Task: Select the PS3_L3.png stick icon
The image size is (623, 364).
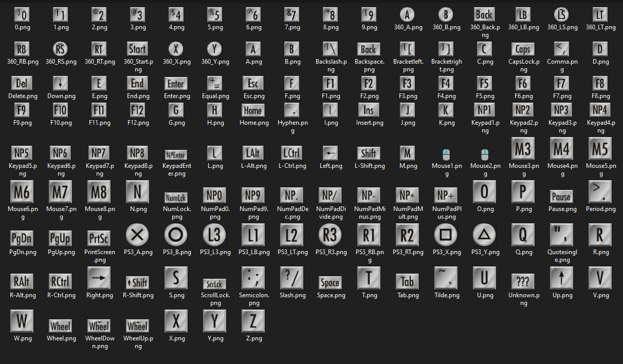Action: (214, 235)
